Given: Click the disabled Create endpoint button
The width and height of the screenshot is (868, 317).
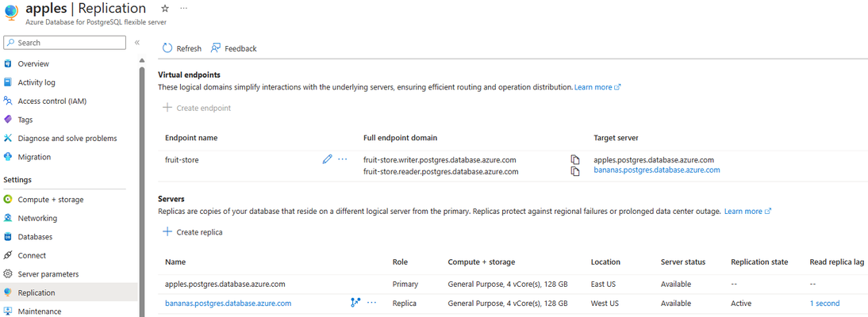Looking at the screenshot, I should tap(197, 108).
